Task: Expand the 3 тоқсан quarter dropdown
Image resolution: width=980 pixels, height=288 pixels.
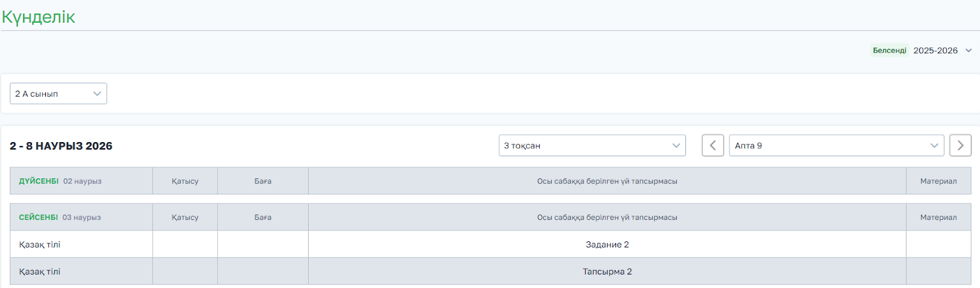Action: [x=592, y=145]
